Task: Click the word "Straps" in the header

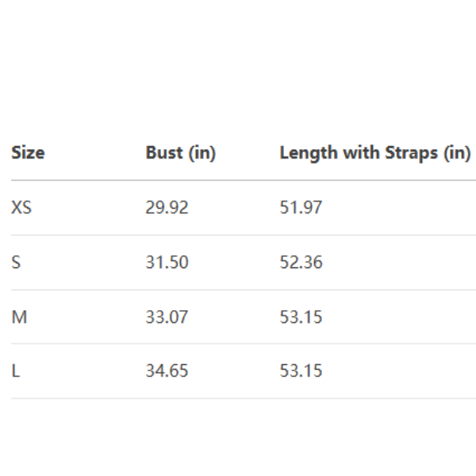Action: coord(411,153)
